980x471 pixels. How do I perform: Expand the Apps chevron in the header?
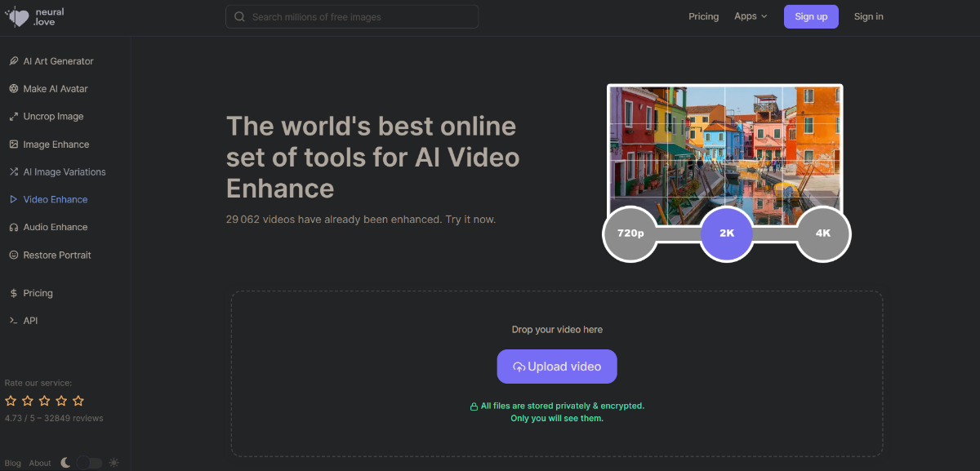point(764,16)
